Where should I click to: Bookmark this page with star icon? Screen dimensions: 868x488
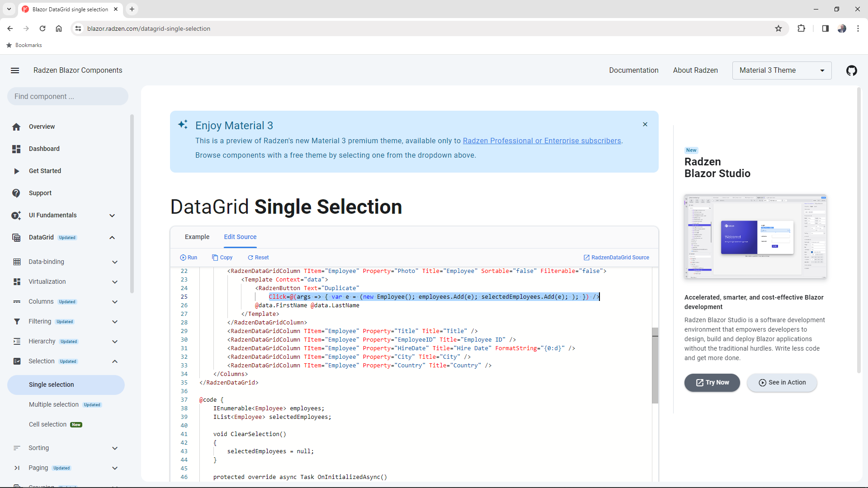778,28
